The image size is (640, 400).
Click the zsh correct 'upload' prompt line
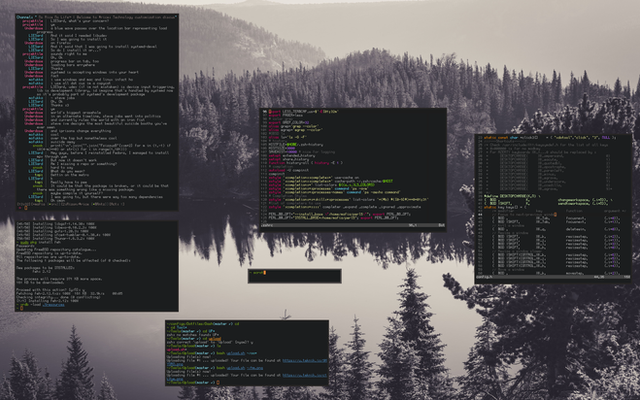tap(209, 342)
